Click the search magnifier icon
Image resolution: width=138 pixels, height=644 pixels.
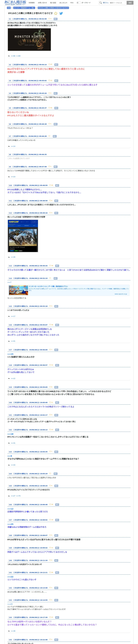[x=101, y=3]
